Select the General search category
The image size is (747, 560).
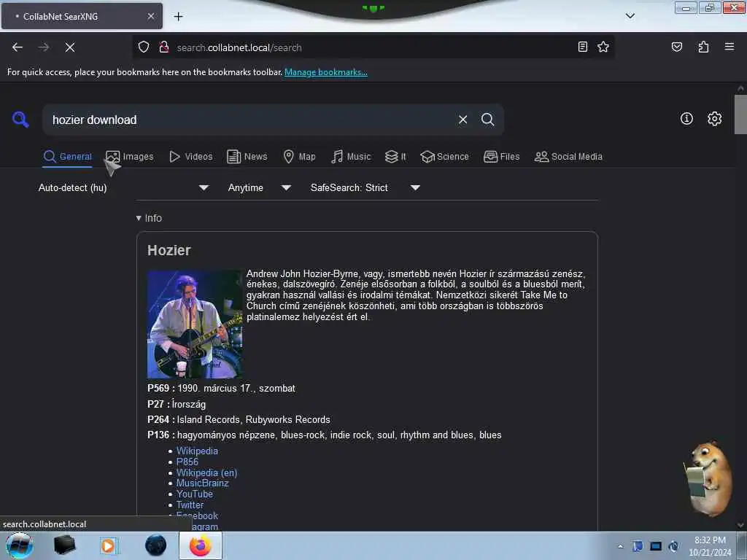pos(67,157)
